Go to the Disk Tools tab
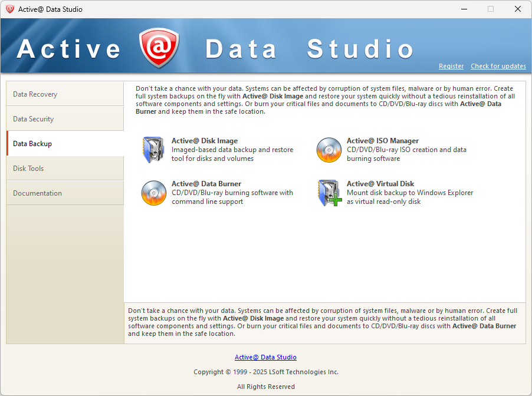 pyautogui.click(x=65, y=168)
